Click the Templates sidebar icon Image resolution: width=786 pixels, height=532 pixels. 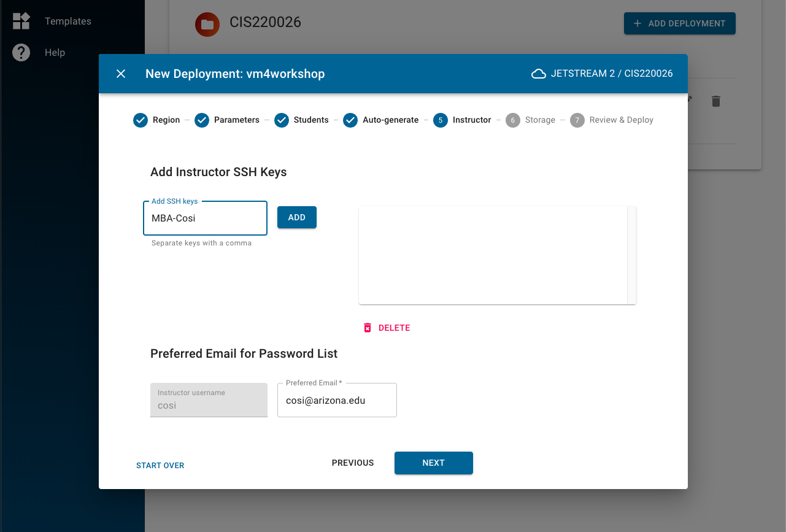(21, 21)
